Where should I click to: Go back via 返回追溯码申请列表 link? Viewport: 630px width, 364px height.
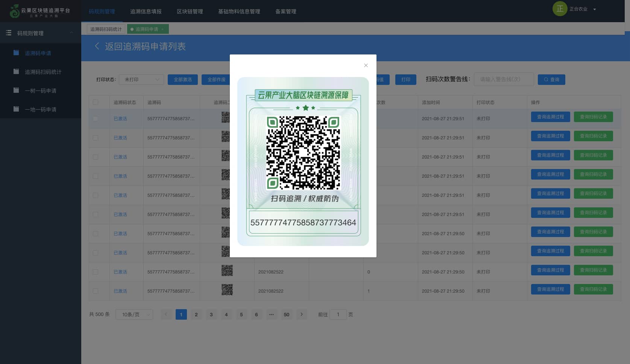point(145,46)
